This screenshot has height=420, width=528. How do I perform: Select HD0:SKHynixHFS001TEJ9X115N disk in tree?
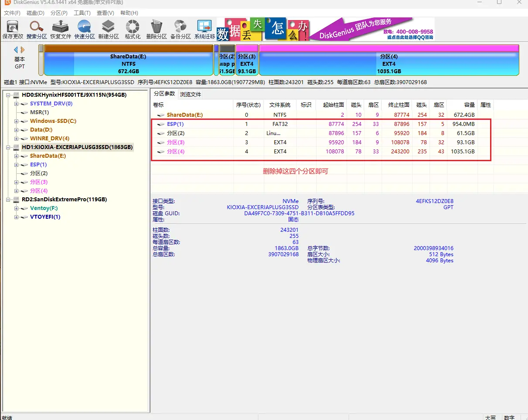[74, 95]
